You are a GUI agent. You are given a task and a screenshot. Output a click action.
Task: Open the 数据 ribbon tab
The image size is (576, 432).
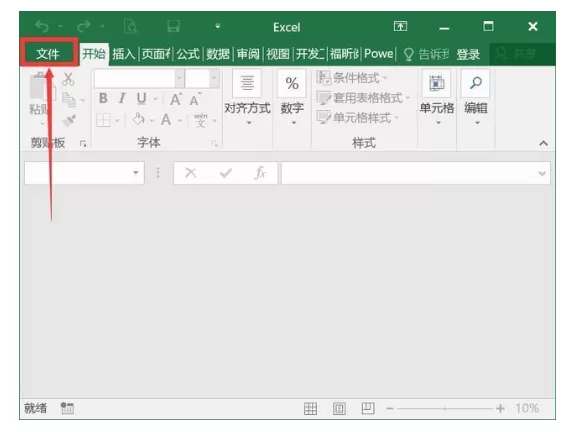pyautogui.click(x=218, y=54)
